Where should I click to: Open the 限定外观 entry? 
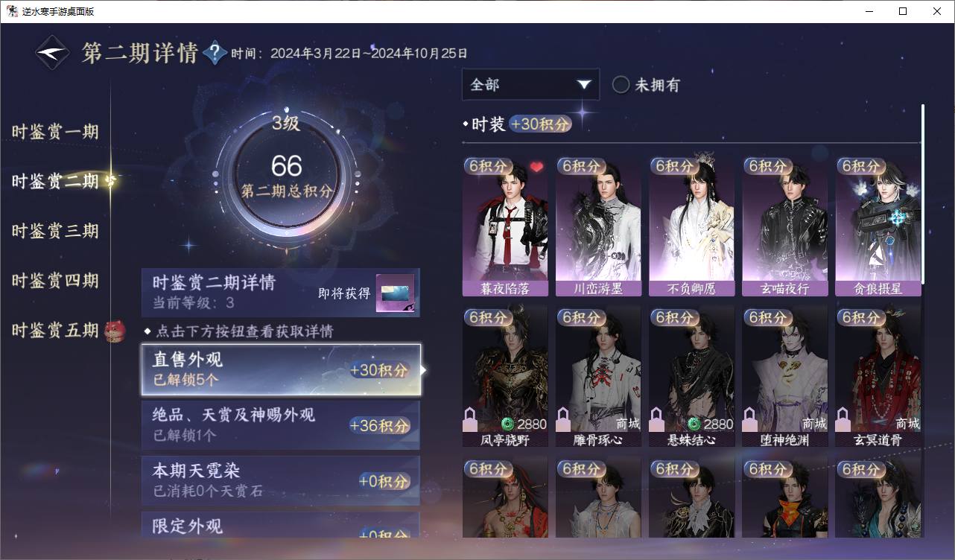point(281,524)
